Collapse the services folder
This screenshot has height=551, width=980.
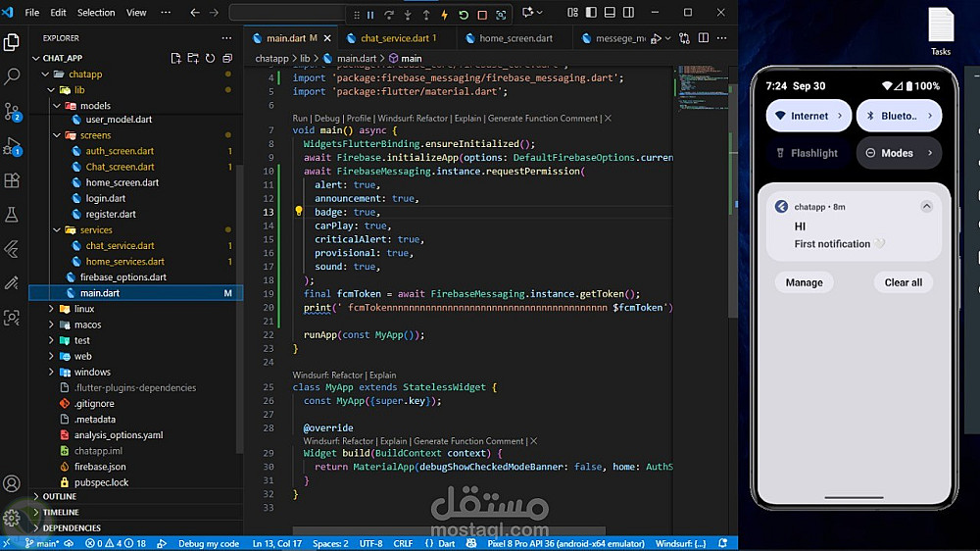(57, 230)
